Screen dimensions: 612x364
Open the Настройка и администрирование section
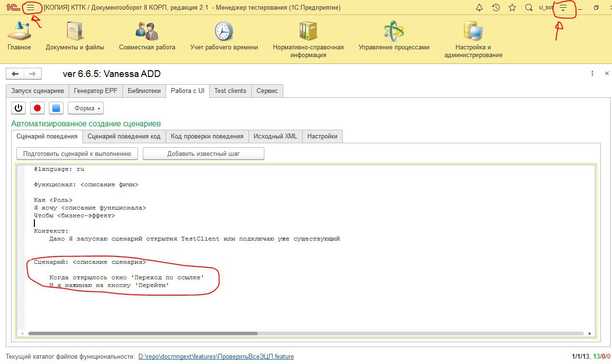(x=473, y=40)
